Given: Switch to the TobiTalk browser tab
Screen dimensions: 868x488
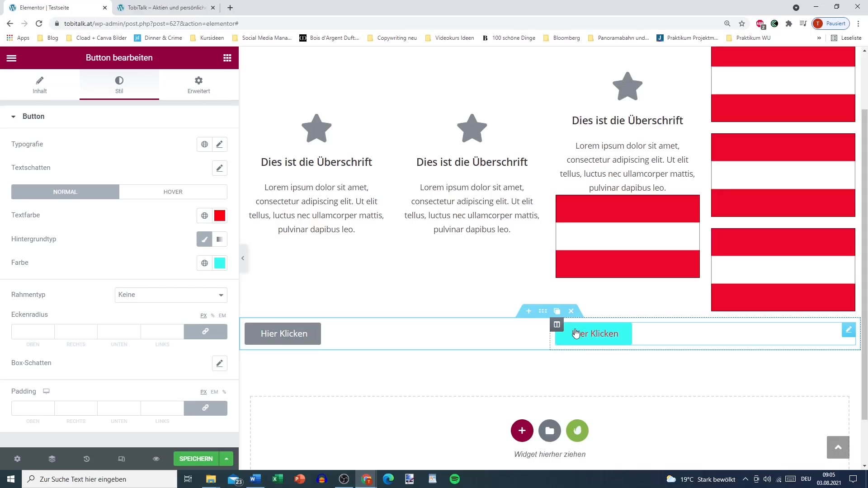Looking at the screenshot, I should [166, 8].
